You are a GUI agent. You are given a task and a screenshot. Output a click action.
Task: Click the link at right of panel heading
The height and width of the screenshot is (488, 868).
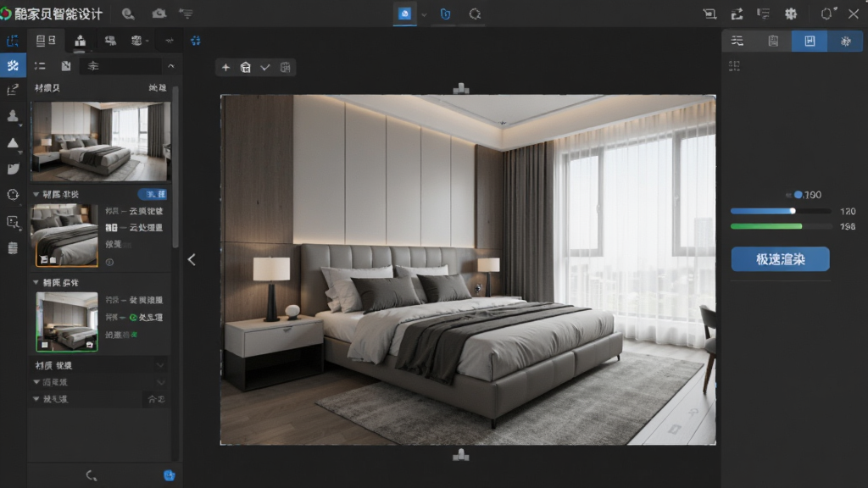click(x=157, y=87)
